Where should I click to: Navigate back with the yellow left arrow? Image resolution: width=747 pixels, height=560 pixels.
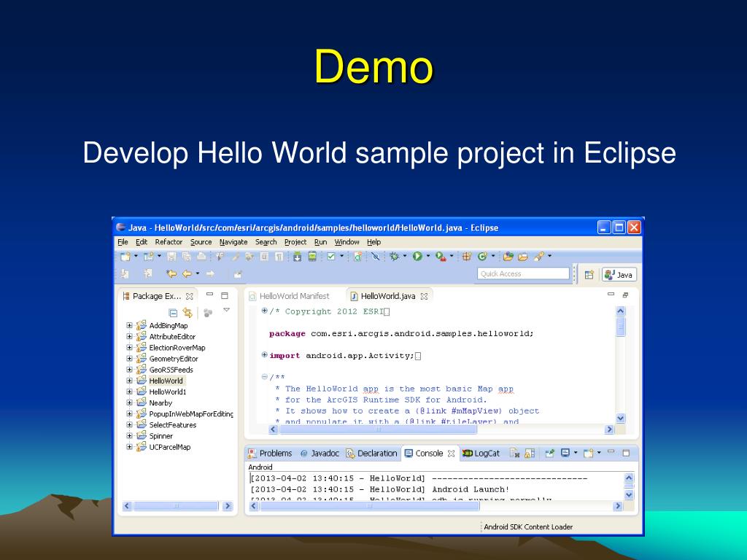point(187,274)
